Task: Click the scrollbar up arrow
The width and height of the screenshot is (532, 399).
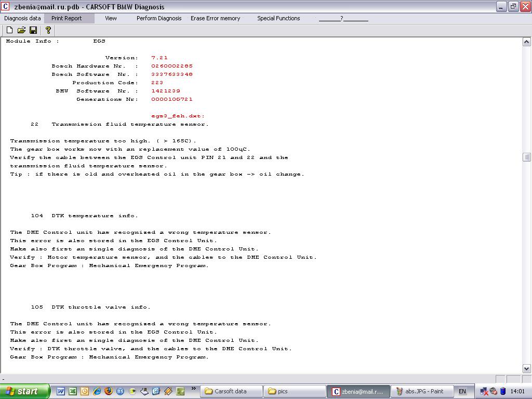Action: click(526, 42)
